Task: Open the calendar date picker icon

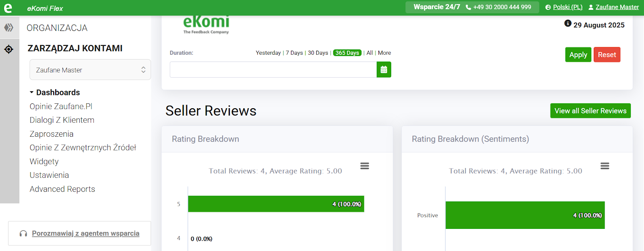Action: tap(384, 70)
